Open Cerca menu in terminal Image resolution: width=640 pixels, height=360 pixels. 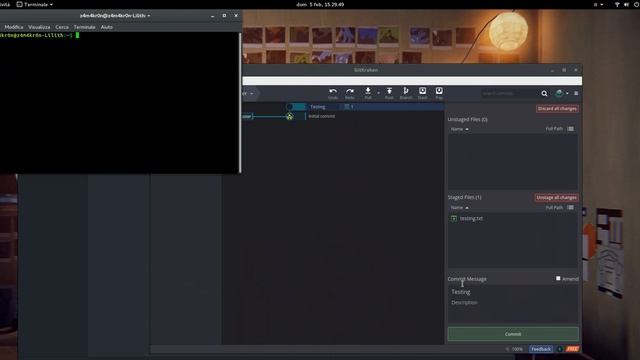[62, 27]
